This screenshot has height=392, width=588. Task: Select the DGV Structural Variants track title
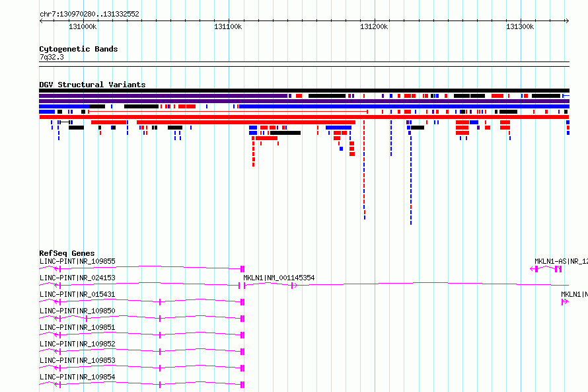(x=92, y=85)
